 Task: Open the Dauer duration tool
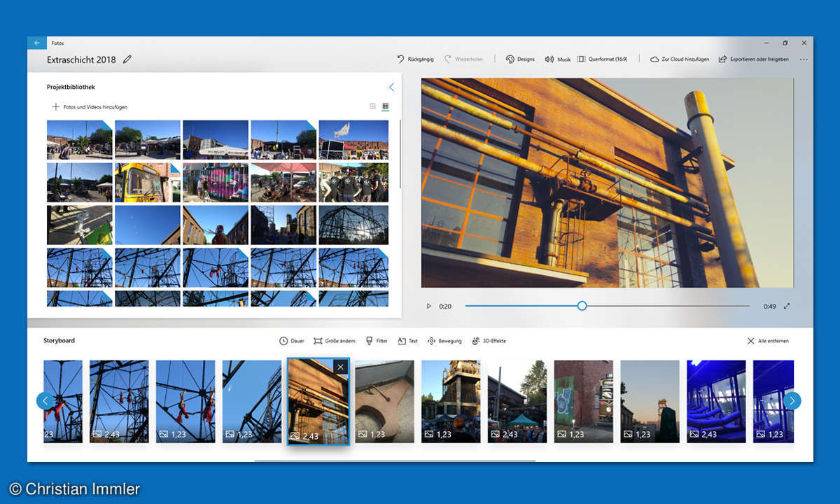tap(292, 341)
